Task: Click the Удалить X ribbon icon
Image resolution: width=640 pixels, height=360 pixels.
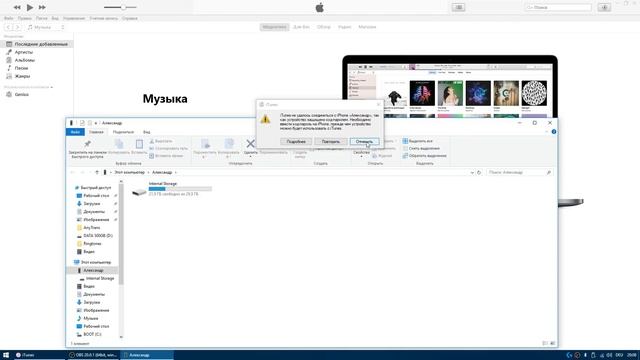Action: point(250,144)
